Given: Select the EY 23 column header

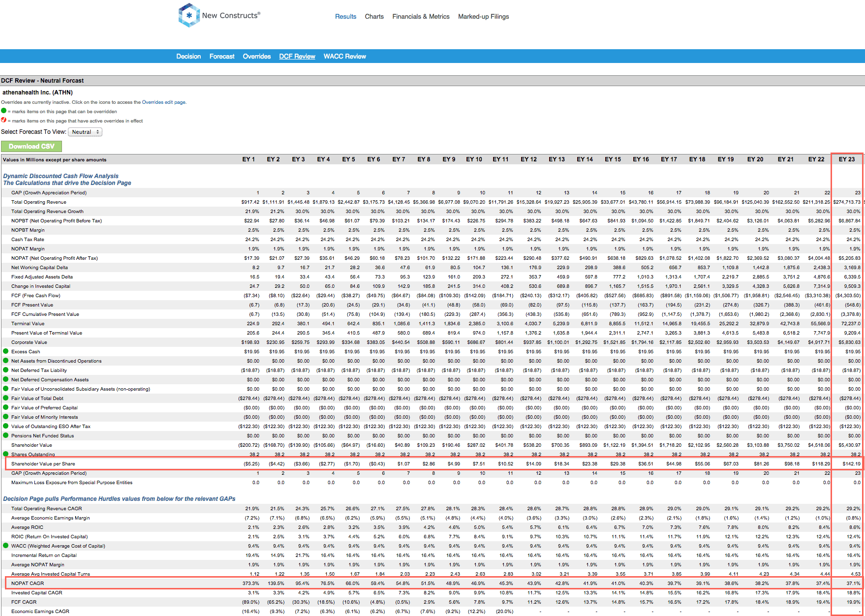Looking at the screenshot, I should point(845,159).
